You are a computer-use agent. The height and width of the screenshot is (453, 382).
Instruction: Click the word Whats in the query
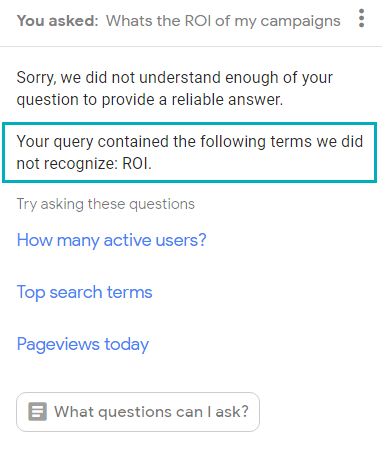click(129, 21)
